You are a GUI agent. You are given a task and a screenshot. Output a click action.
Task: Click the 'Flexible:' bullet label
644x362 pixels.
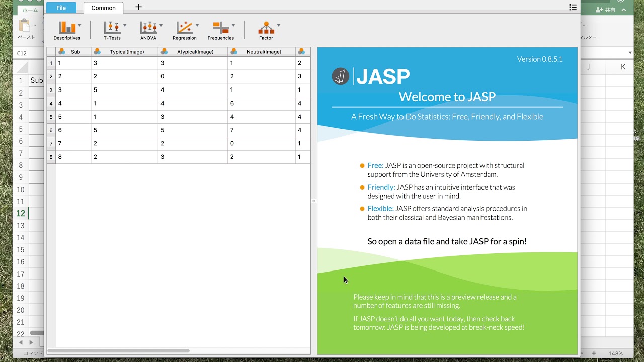pyautogui.click(x=381, y=208)
